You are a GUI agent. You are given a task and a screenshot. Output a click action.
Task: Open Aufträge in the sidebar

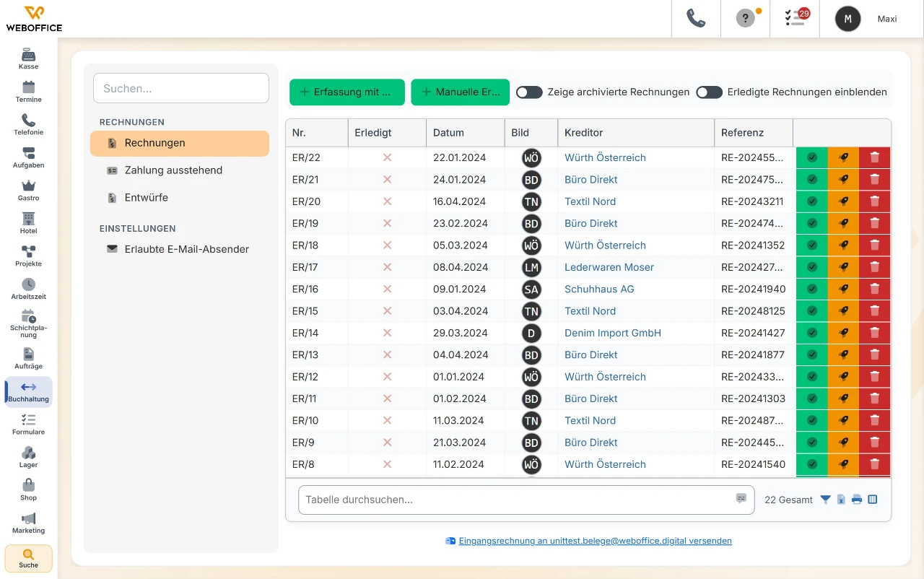[28, 359]
